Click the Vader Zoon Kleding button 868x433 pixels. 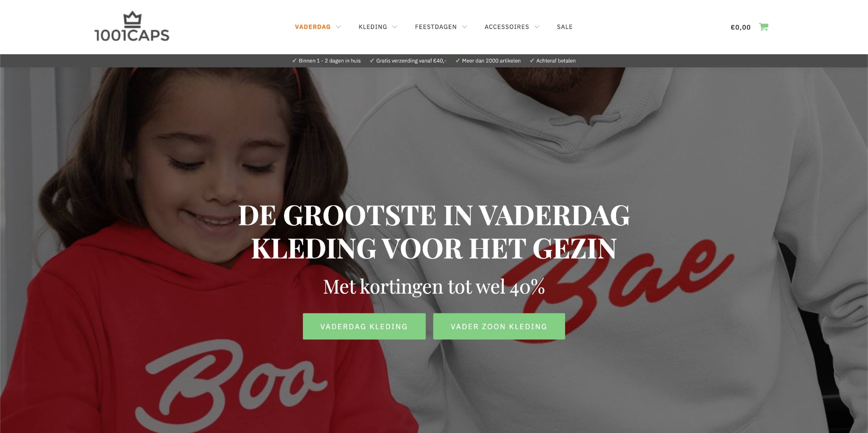click(499, 326)
